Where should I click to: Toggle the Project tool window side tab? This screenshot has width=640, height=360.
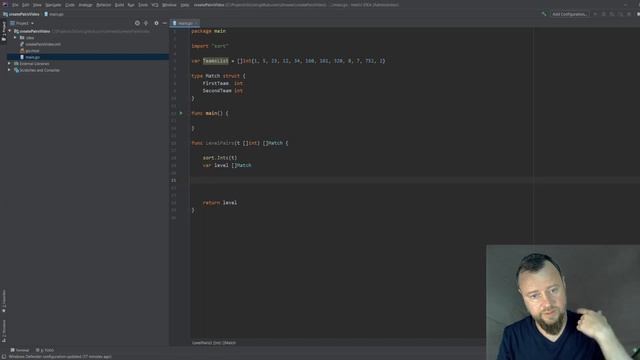pos(4,31)
